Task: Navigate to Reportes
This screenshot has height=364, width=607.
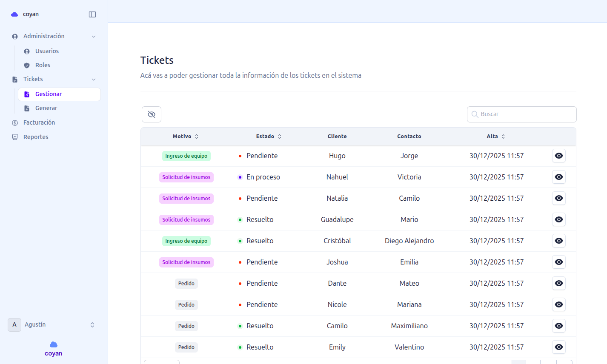Action: 36,137
